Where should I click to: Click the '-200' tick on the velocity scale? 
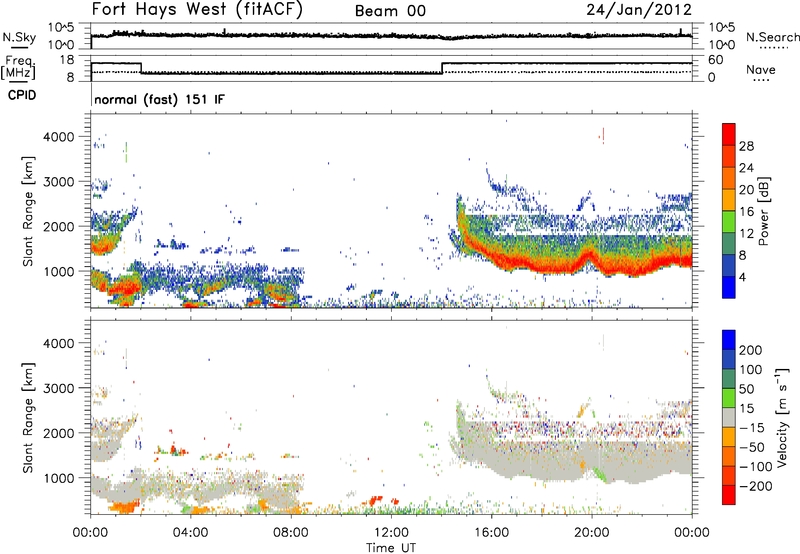click(756, 486)
